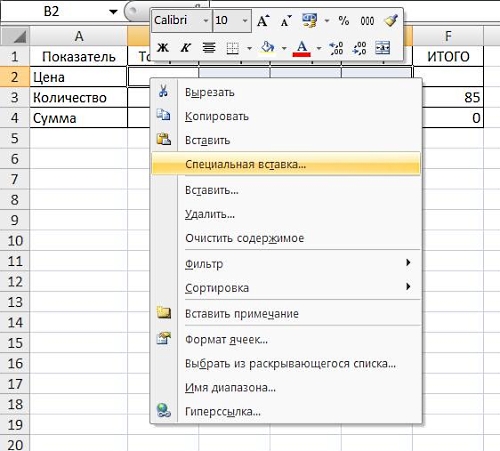Click the Decrease Font Size icon

pyautogui.click(x=286, y=21)
